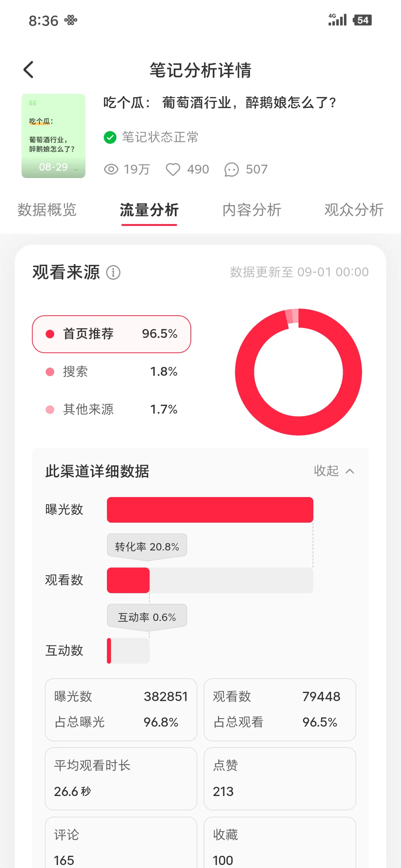
Task: Tap the 4G signal strength icon
Action: [x=337, y=20]
